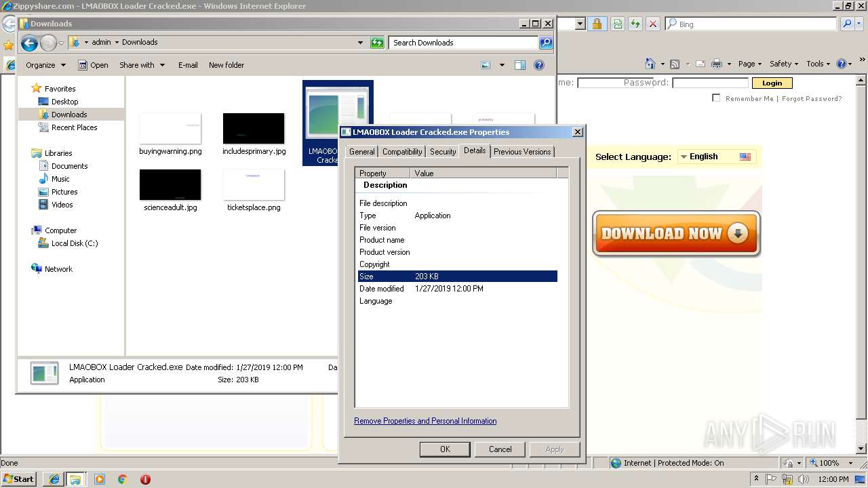
Task: Switch to the Compatibility tab
Action: [402, 152]
